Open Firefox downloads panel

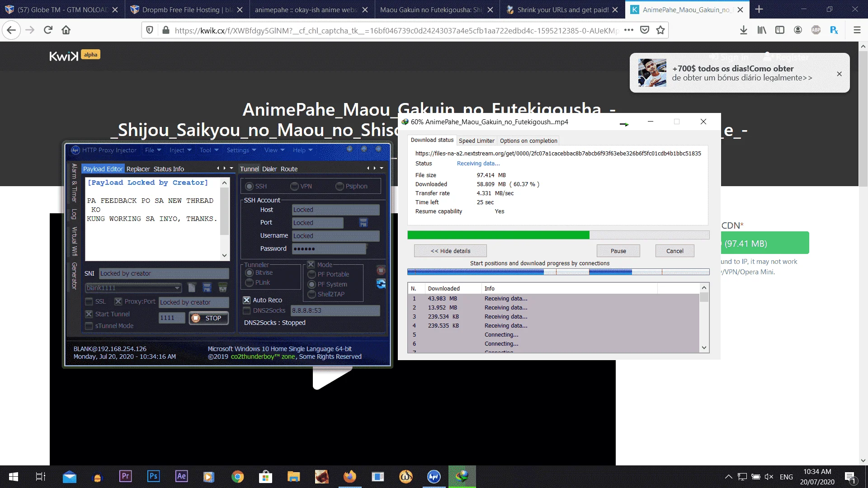point(743,30)
